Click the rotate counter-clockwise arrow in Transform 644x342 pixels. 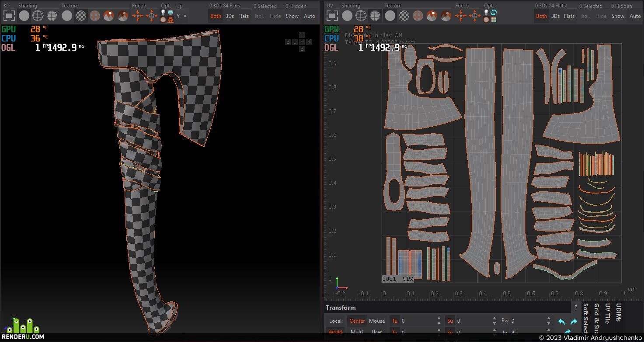[x=562, y=322]
